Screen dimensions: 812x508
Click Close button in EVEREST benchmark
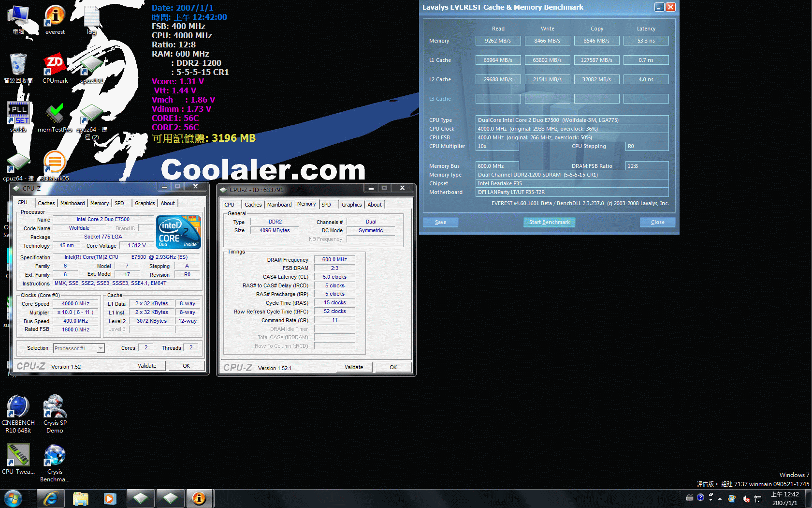[x=657, y=222]
